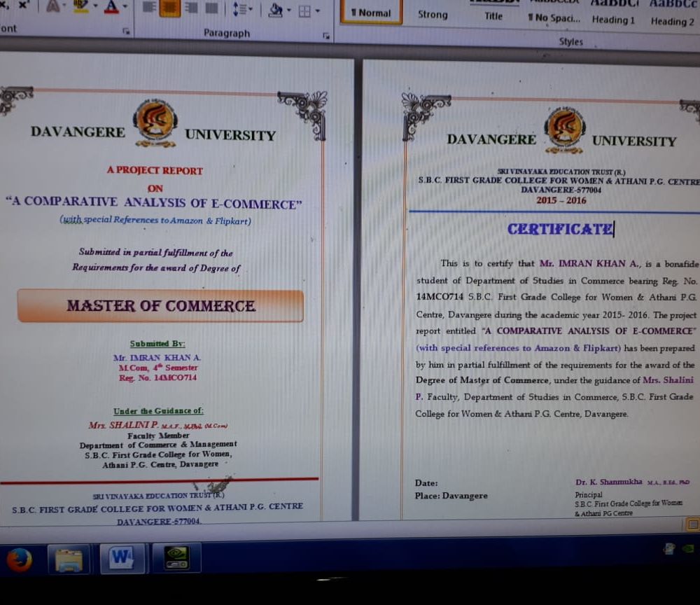Expand the font color dropdown arrow

(x=126, y=8)
